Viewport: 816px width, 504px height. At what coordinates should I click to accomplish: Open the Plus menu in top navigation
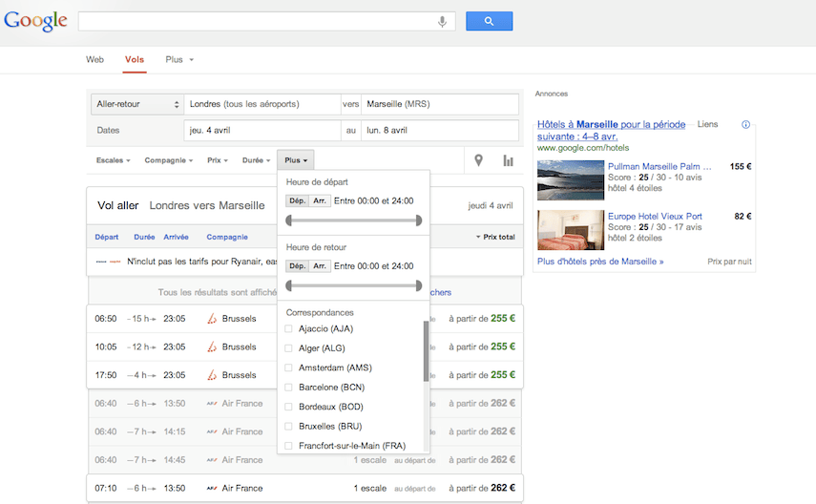(179, 60)
